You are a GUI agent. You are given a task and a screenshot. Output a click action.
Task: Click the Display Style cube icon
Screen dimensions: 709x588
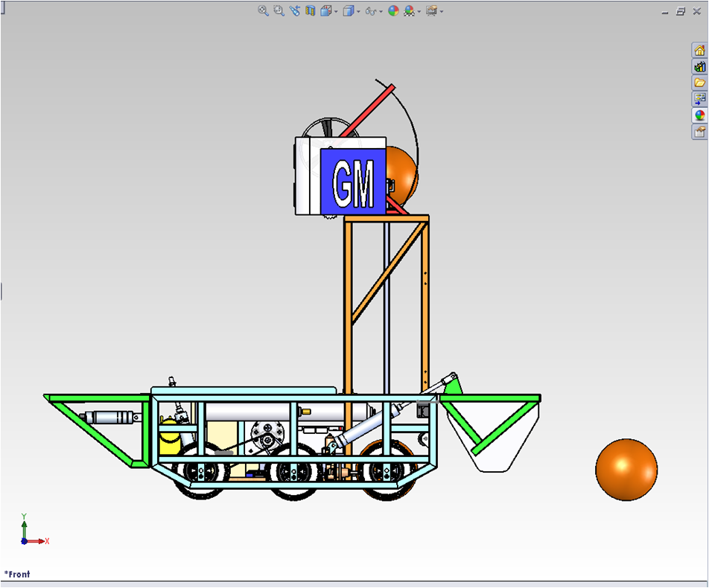348,10
